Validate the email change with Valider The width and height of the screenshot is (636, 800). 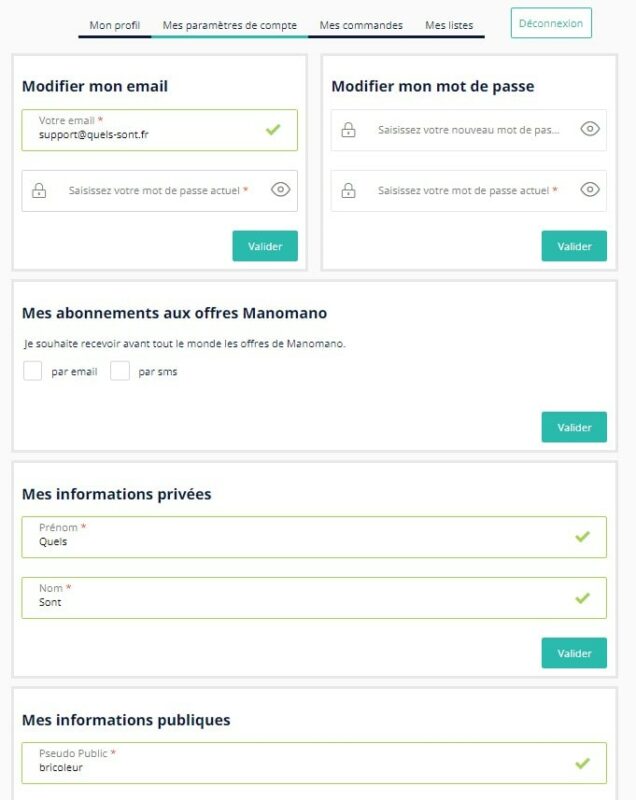point(265,246)
